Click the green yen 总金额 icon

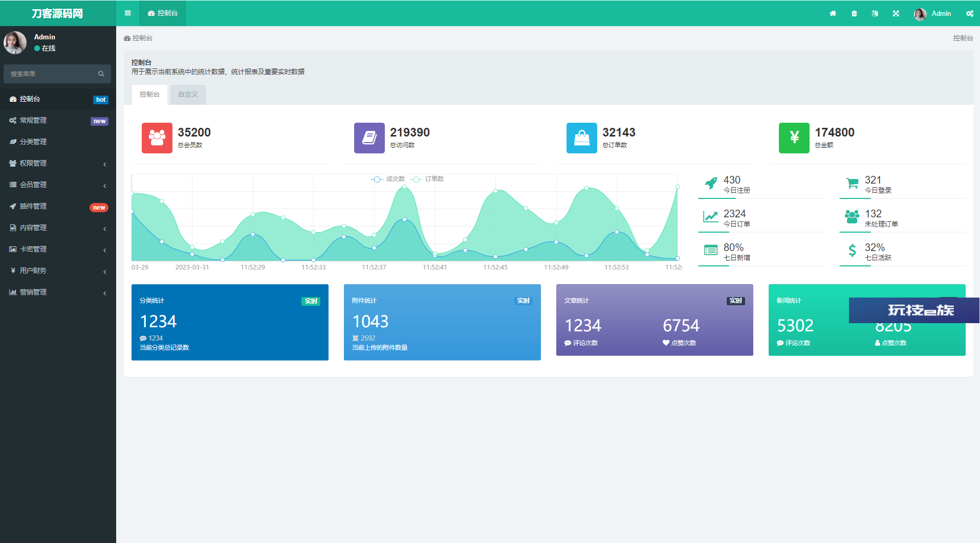[794, 138]
